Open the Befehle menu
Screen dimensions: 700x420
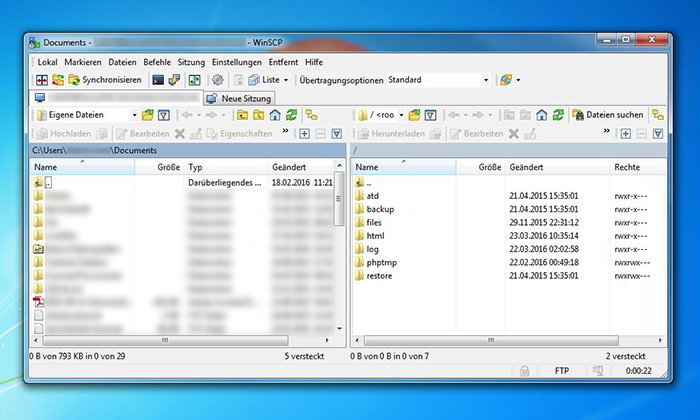[x=157, y=62]
